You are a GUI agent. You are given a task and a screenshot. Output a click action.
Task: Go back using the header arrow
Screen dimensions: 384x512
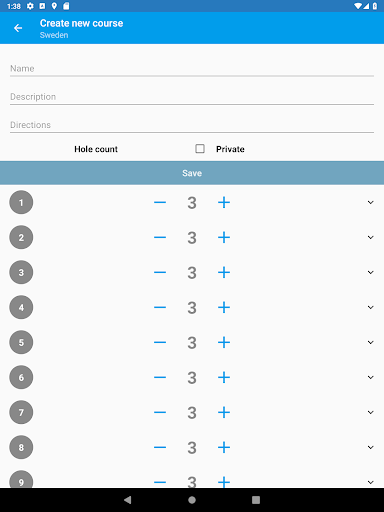point(18,28)
